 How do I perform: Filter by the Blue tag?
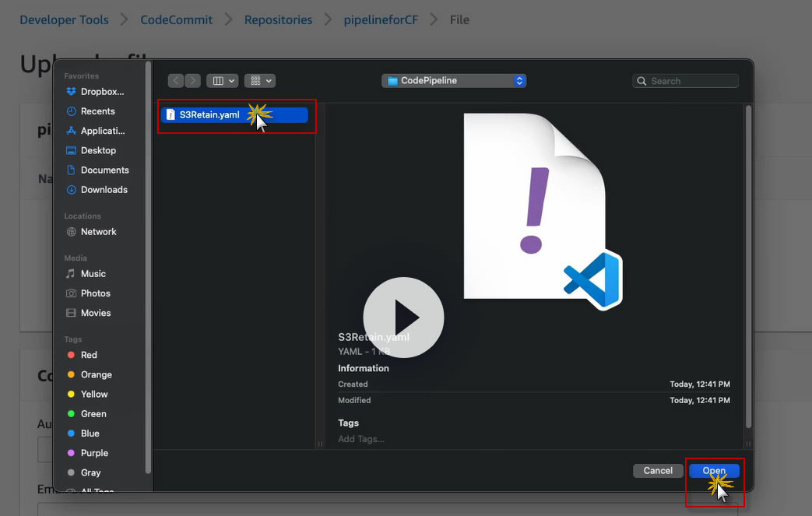click(x=83, y=434)
